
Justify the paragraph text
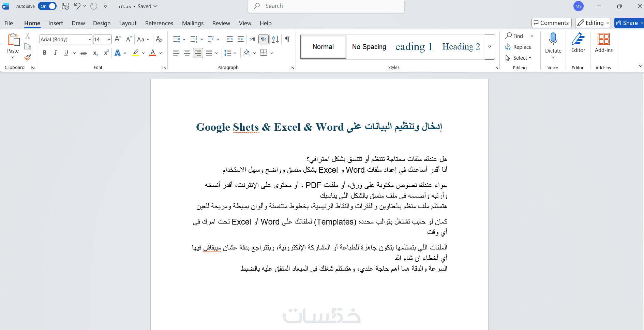[209, 53]
